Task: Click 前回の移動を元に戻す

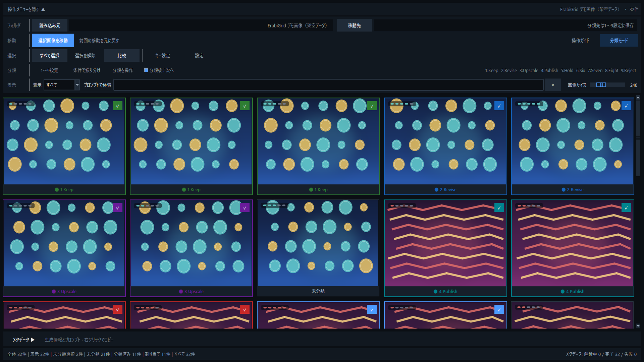Action: point(99,41)
